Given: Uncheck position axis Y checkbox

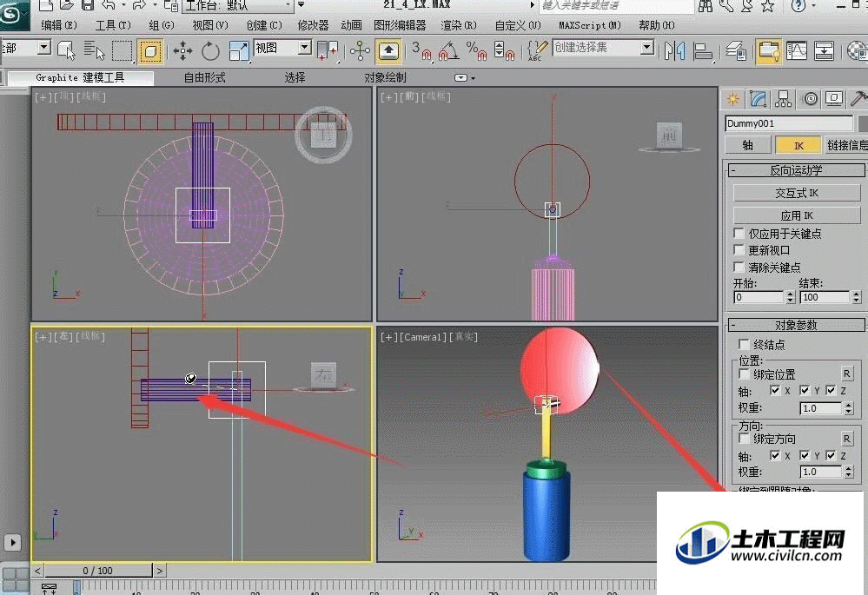Looking at the screenshot, I should pyautogui.click(x=805, y=391).
